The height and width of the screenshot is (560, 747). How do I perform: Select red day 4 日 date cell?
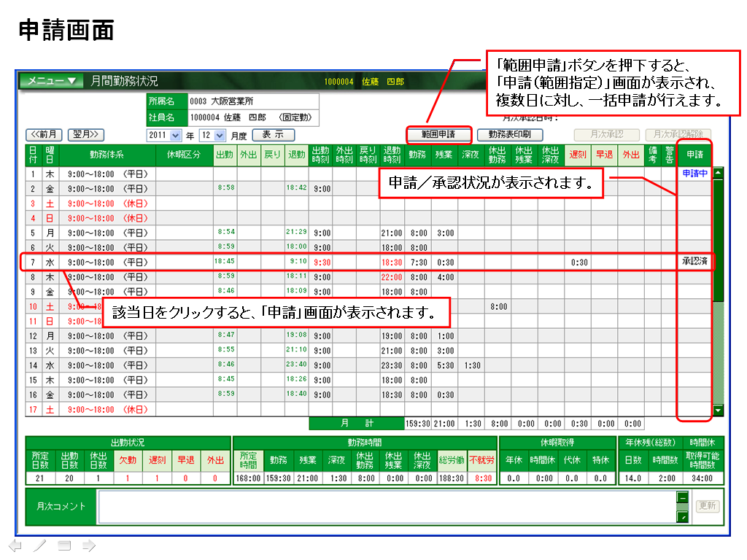34,219
